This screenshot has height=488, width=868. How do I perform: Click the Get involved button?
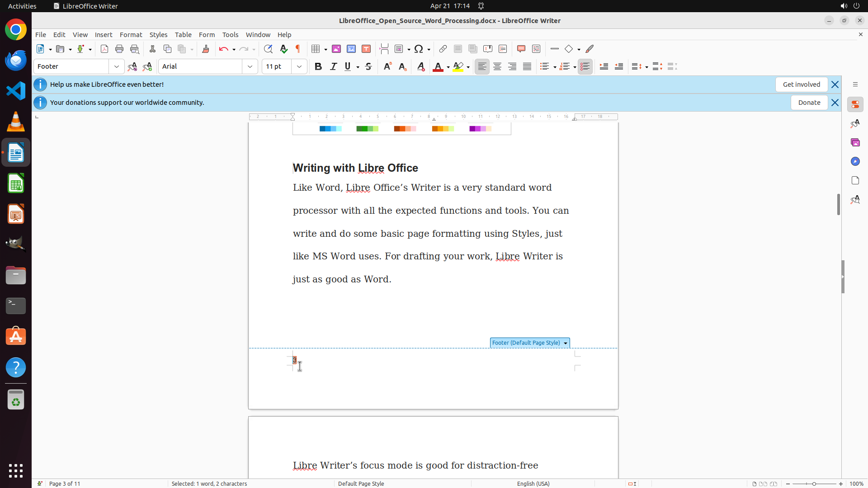(x=801, y=84)
